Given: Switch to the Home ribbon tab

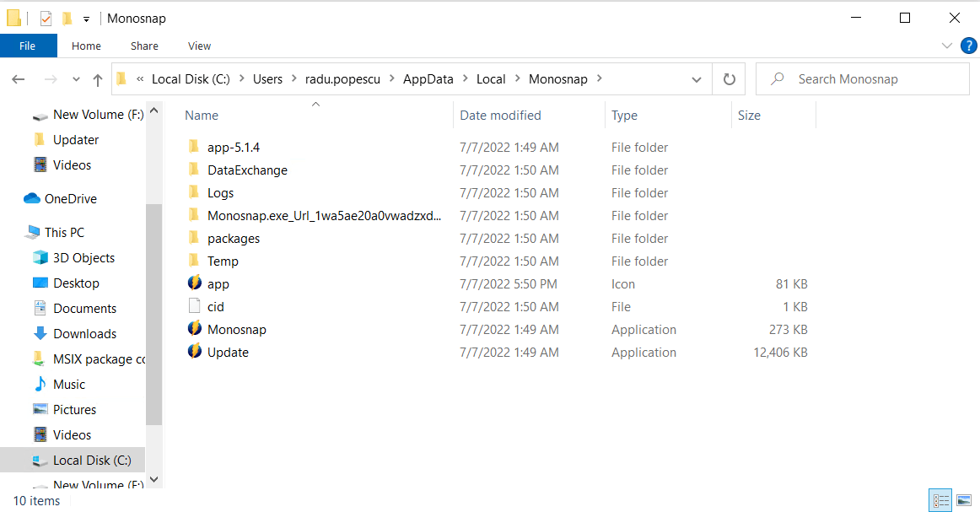Looking at the screenshot, I should coord(86,46).
